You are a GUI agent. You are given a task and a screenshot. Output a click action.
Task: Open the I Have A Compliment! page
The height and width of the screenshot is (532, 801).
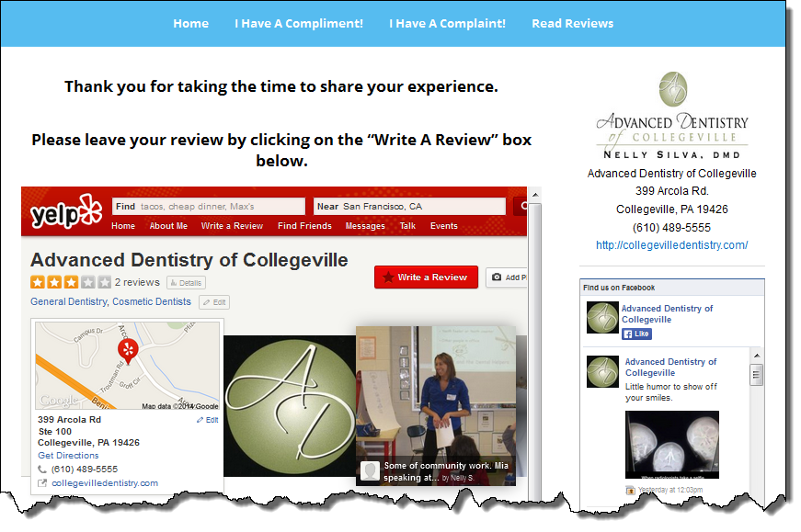pos(299,24)
